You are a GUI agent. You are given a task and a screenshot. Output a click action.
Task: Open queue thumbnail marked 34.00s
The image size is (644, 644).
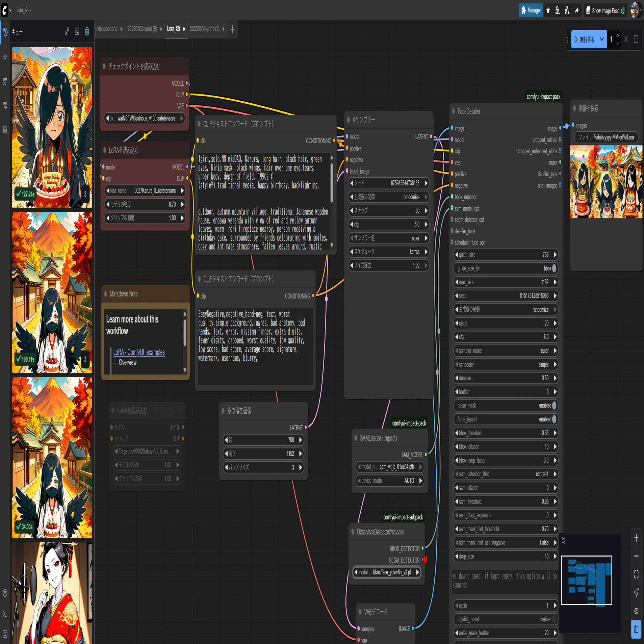pyautogui.click(x=52, y=458)
